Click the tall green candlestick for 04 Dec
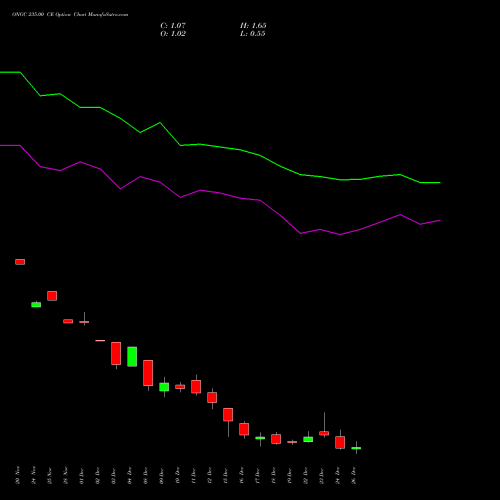 coord(132,357)
